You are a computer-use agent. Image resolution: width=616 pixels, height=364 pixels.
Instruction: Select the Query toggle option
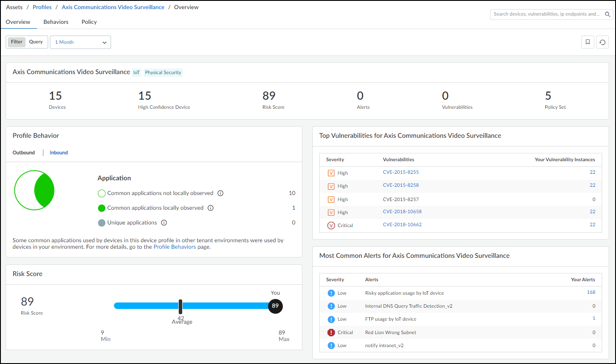pyautogui.click(x=36, y=42)
